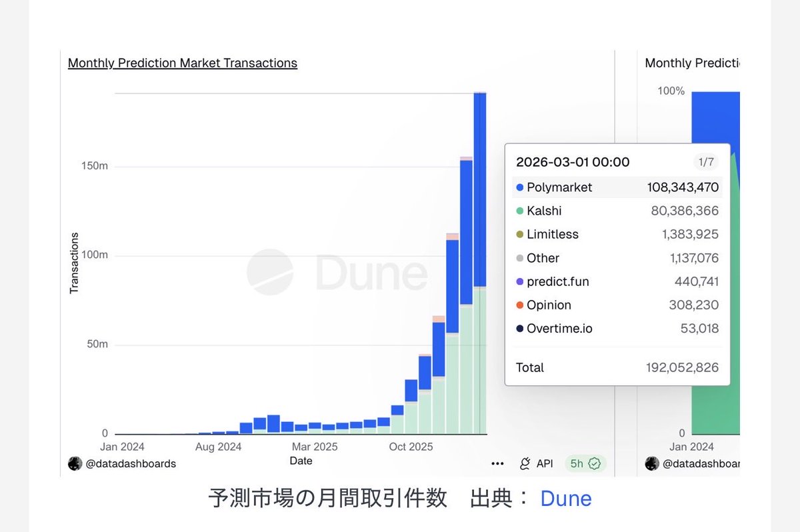The width and height of the screenshot is (800, 532).
Task: Click the datadashboards avatar under right chart
Action: pos(652,463)
